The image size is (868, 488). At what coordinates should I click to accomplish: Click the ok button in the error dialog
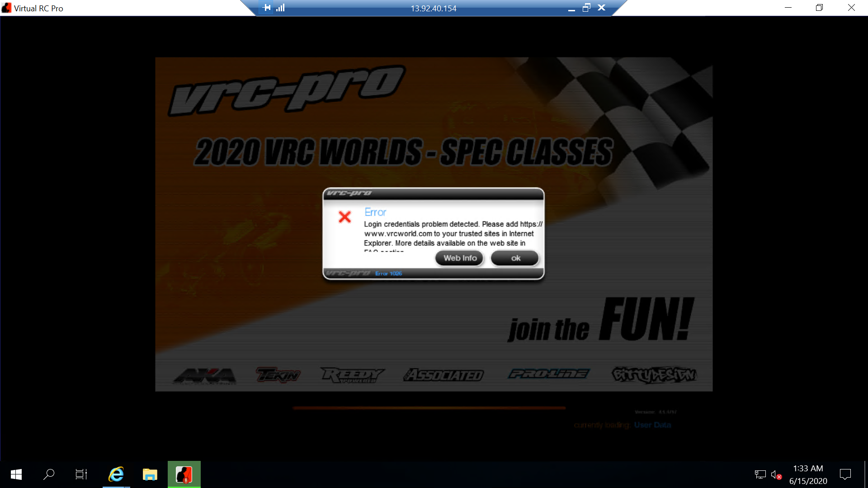515,258
